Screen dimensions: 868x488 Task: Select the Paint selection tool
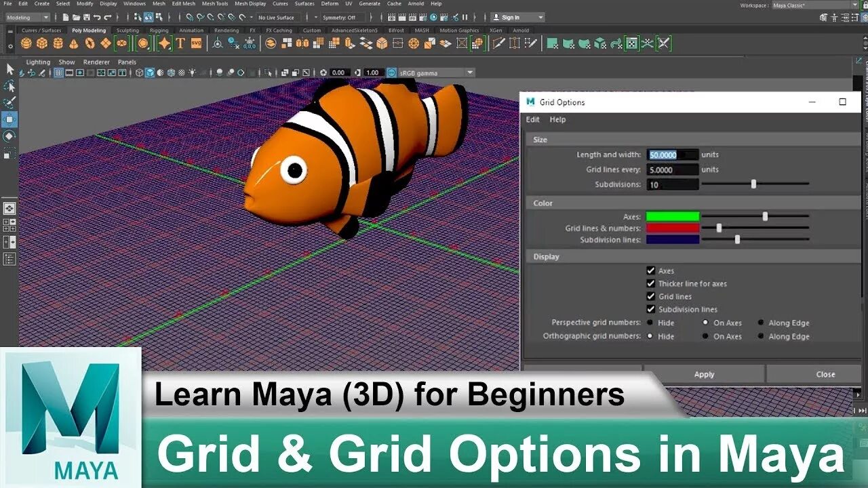point(9,103)
